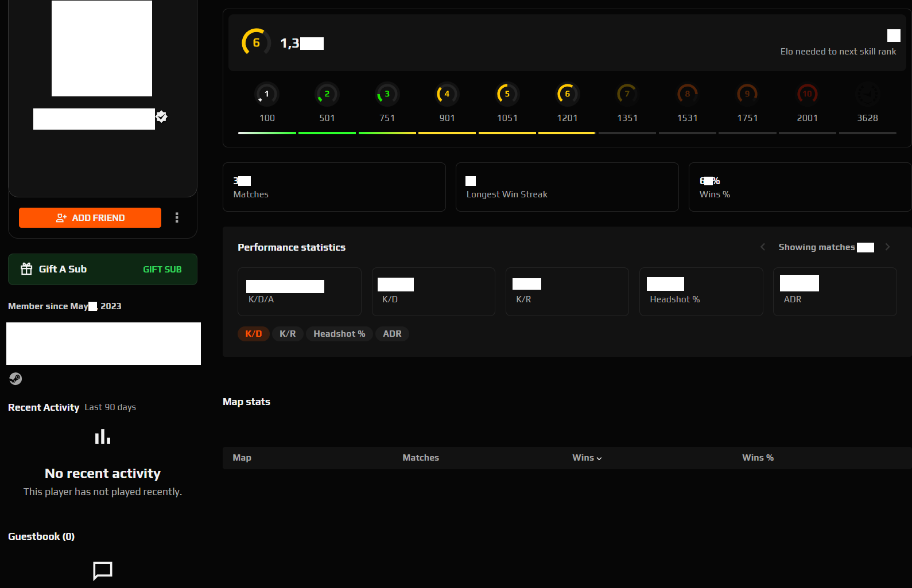Click the player avatar image
This screenshot has height=588, width=912.
click(102, 48)
